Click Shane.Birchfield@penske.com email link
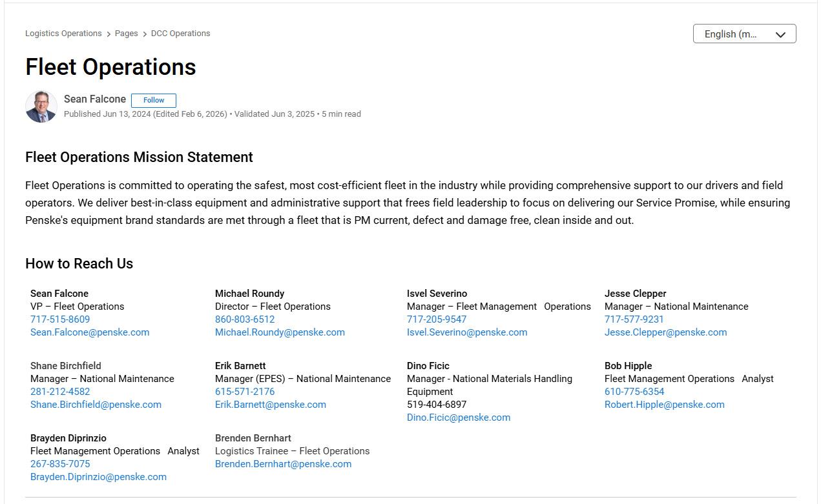Image resolution: width=821 pixels, height=504 pixels. pos(96,405)
